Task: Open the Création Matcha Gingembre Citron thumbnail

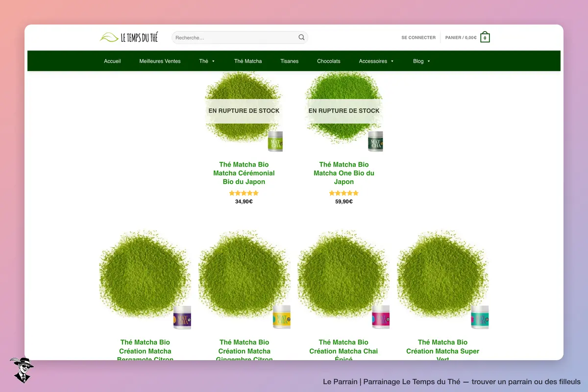Action: pos(245,279)
